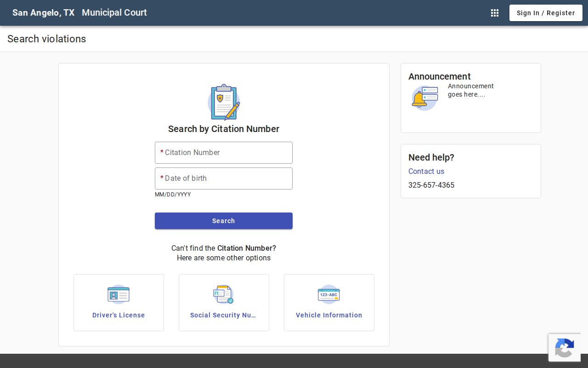
Task: Click Sign In / Register button
Action: tap(546, 13)
